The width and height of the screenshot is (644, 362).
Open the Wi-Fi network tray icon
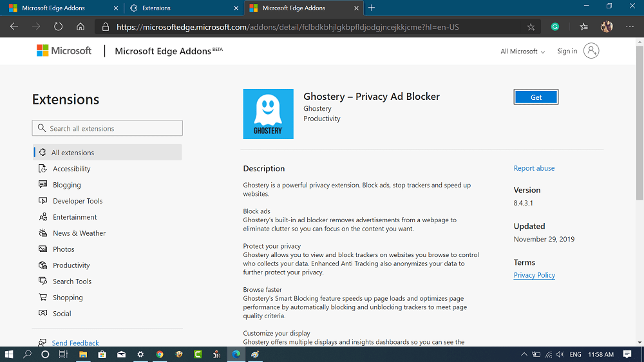tap(549, 354)
